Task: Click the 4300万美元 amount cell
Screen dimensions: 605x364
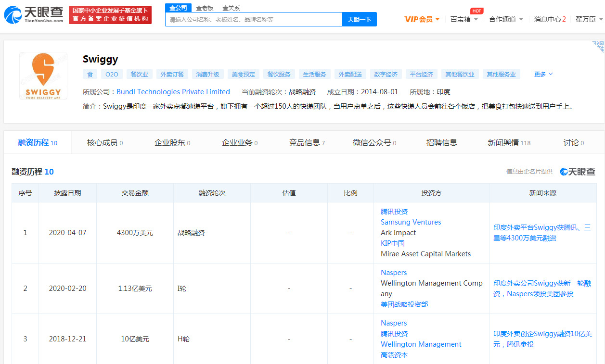Action: 135,233
